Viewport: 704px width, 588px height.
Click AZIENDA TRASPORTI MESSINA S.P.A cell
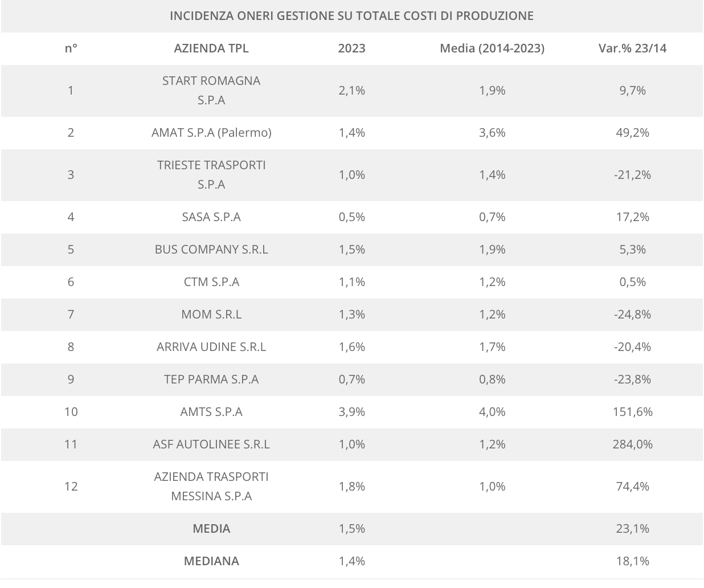[x=211, y=486]
